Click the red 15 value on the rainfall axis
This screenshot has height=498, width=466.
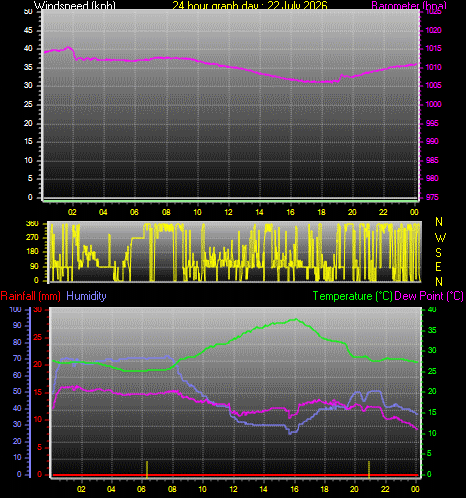click(x=38, y=392)
